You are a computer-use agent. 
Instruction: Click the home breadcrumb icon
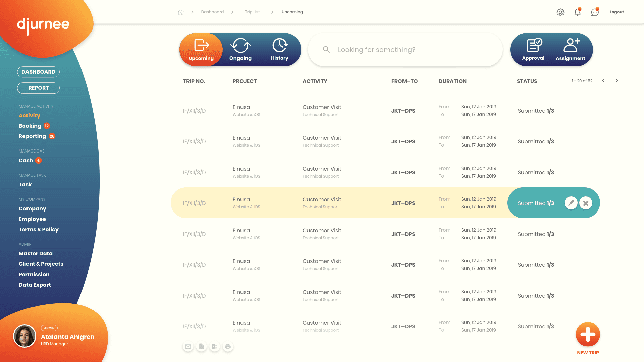[x=181, y=12]
